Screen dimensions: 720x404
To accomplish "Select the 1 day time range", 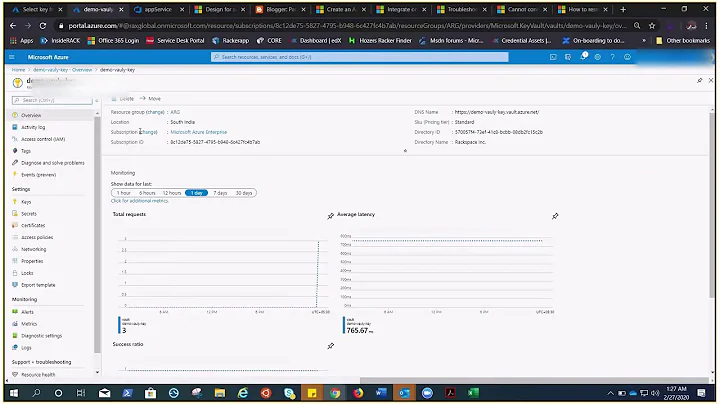I will click(x=197, y=193).
